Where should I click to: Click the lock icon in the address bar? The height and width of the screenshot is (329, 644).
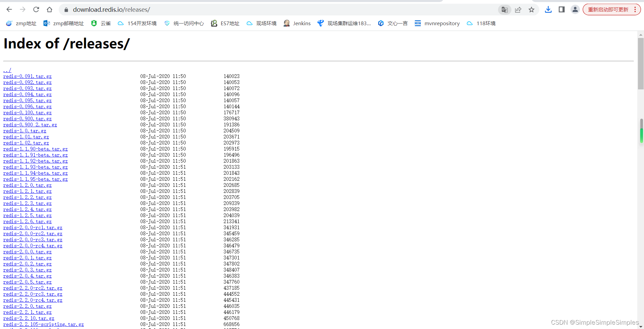(x=66, y=10)
